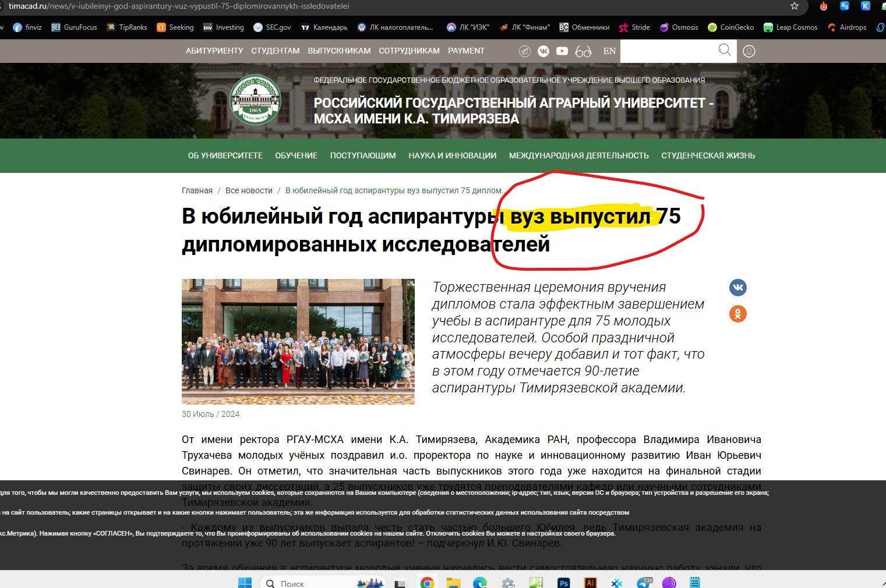886x588 pixels.
Task: Open the Seeking bookmark
Action: coord(175,27)
